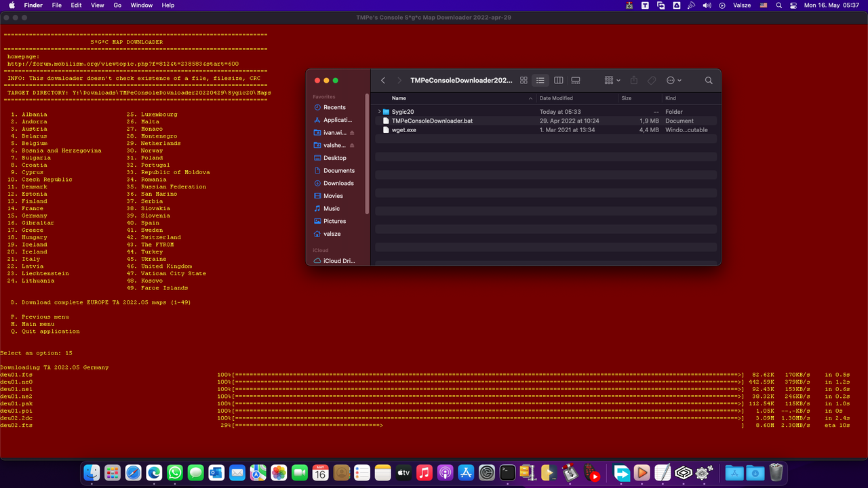Click the Finder back arrow
The width and height of the screenshot is (868, 488).
point(383,80)
